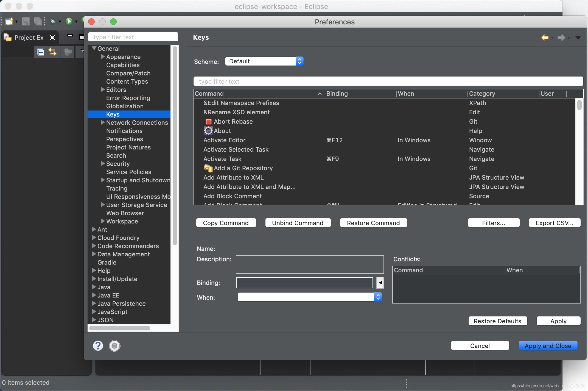Viewport: 588px width, 391px height.
Task: Click the Debug bug icon in Eclipse toolbar
Action: point(53,21)
